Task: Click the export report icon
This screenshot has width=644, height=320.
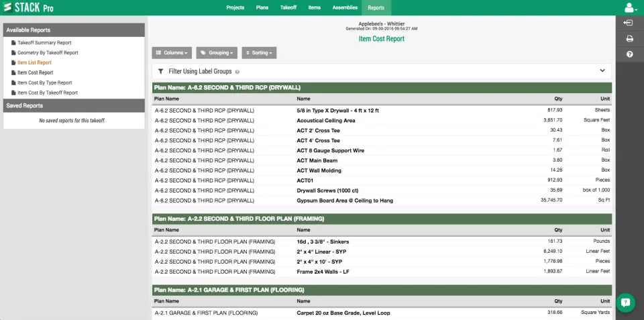Action: pos(628,23)
